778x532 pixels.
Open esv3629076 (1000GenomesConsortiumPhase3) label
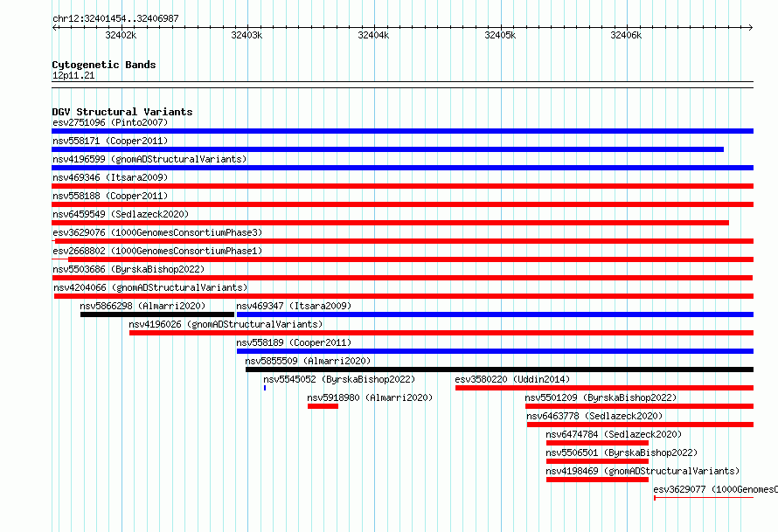pos(157,232)
